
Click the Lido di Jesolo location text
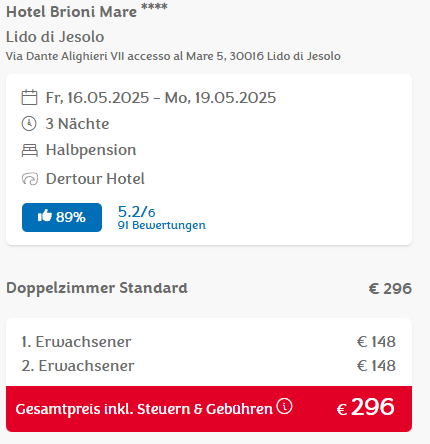tap(55, 37)
